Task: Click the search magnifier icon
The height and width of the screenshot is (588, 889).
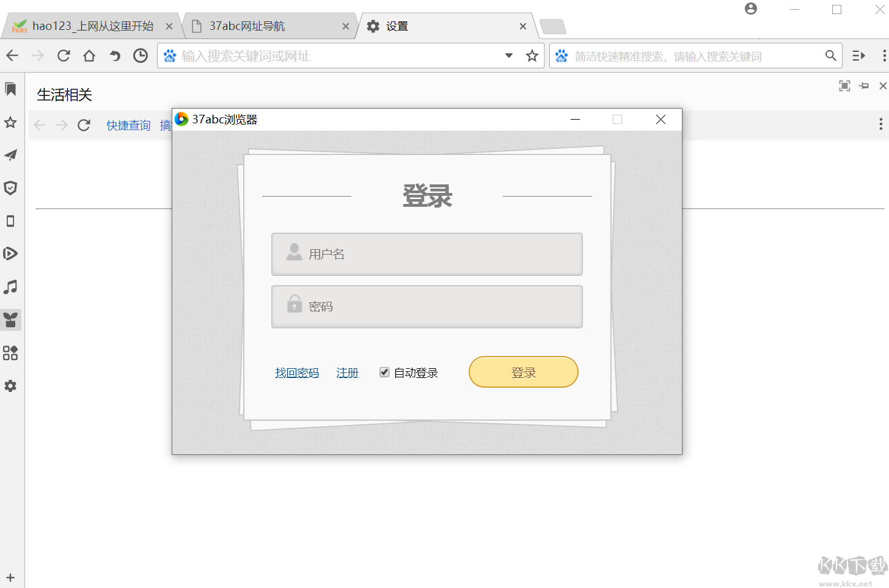Action: point(830,56)
